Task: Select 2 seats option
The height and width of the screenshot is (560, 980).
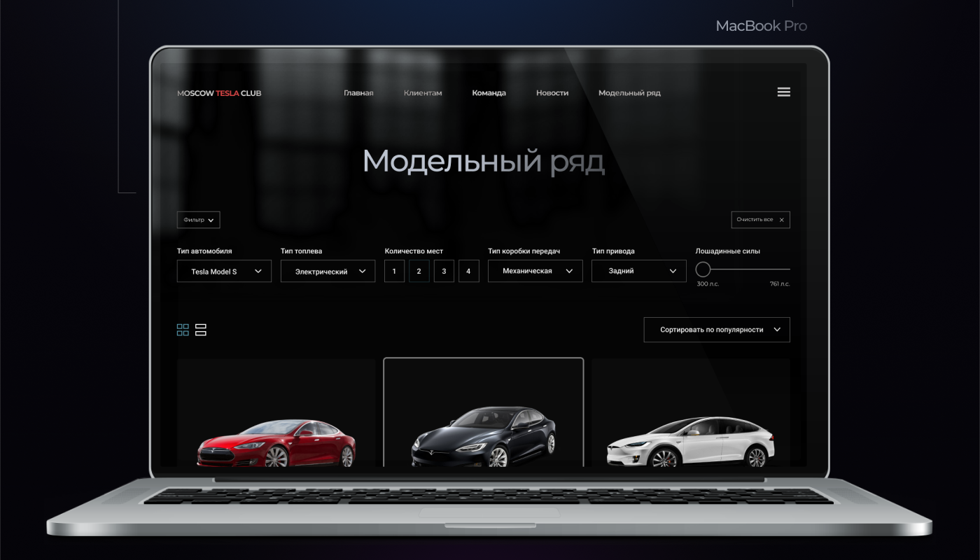Action: coord(419,271)
